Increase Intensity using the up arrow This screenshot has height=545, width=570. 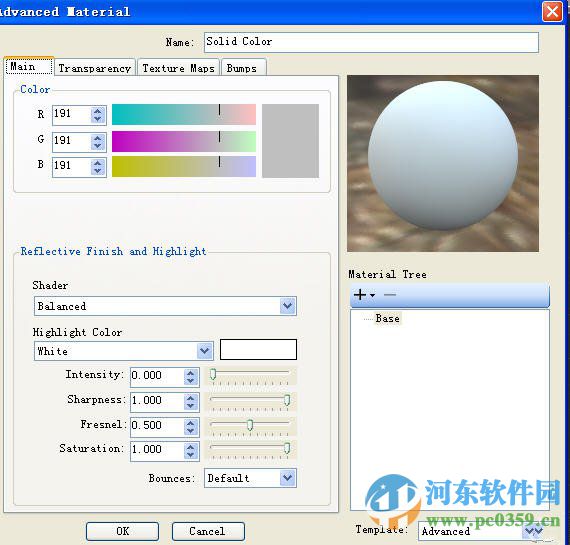coord(190,373)
